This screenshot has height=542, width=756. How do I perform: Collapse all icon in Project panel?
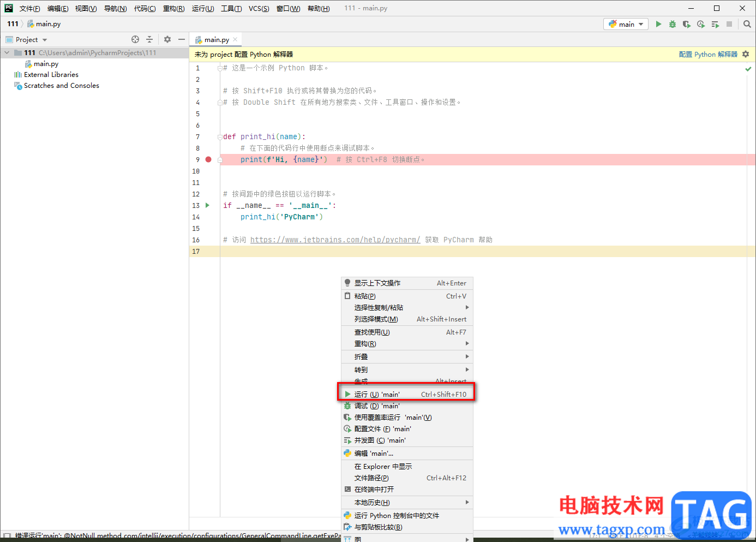149,39
